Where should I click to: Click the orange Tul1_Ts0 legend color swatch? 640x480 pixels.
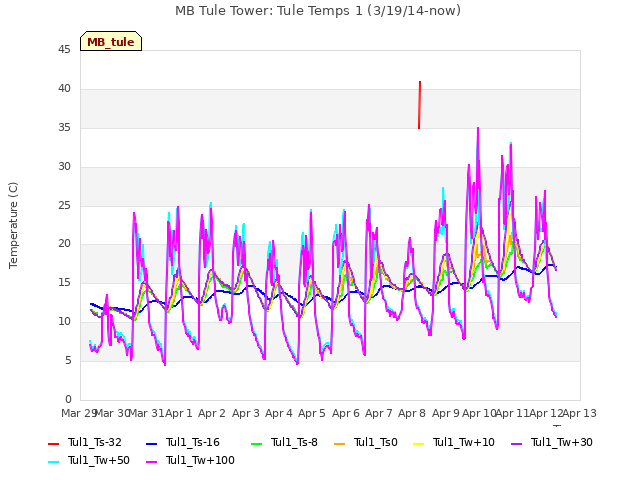point(339,443)
